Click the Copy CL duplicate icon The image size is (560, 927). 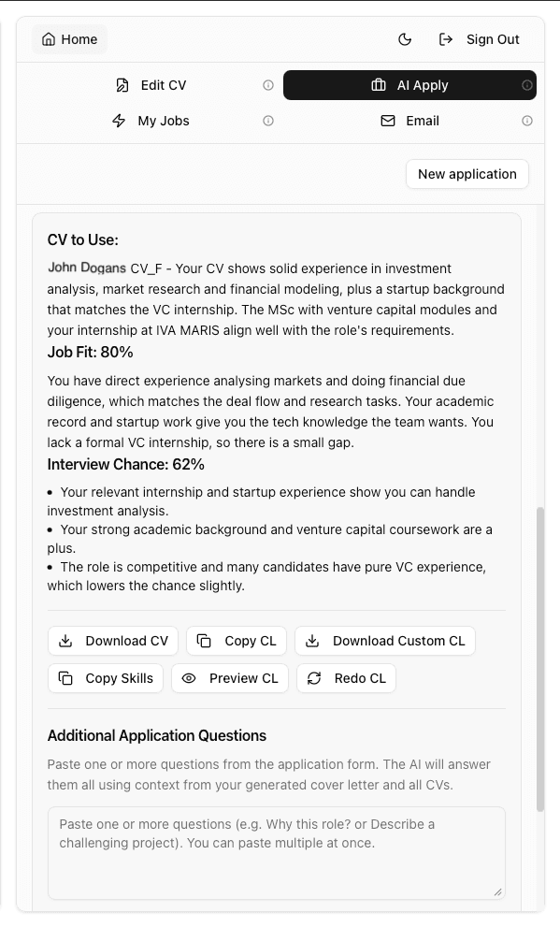pyautogui.click(x=203, y=641)
